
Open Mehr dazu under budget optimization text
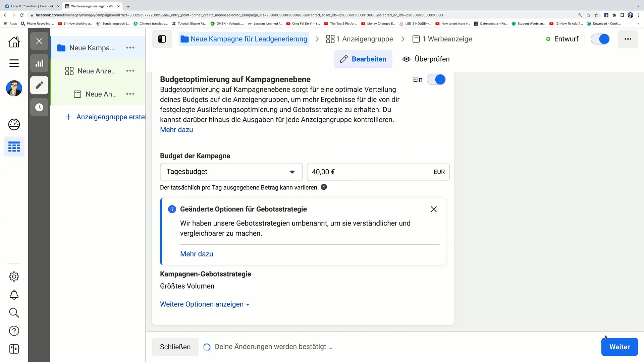pos(176,130)
